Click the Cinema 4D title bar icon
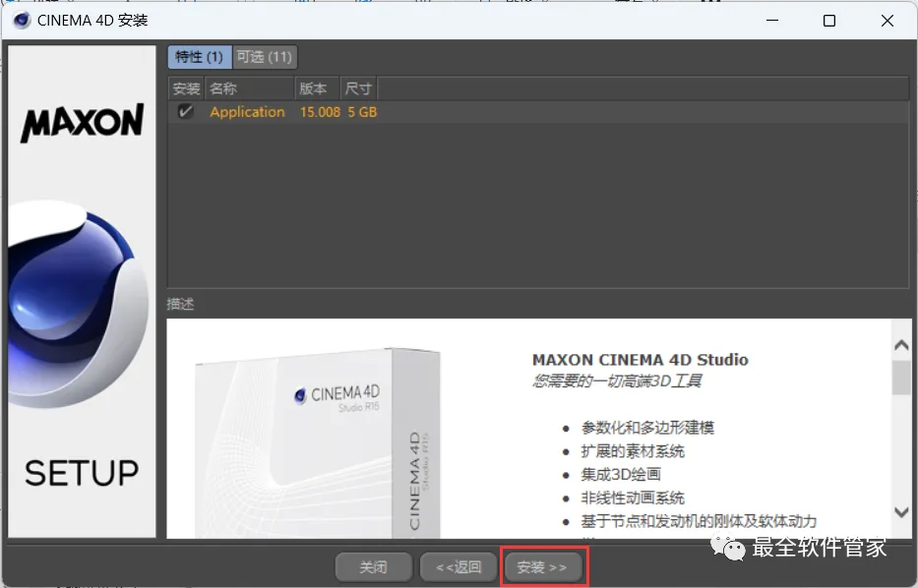918x588 pixels. click(x=22, y=21)
